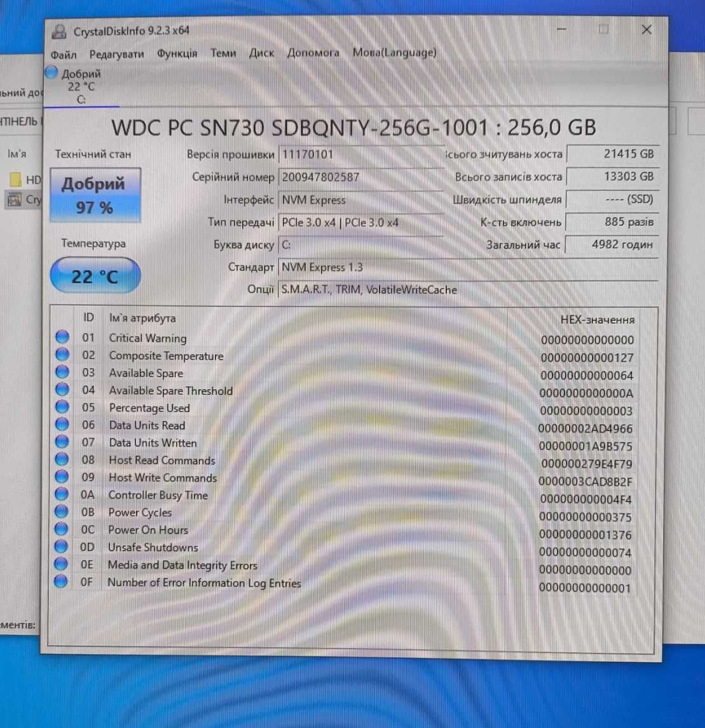Click the status orb for Data Units Written
This screenshot has height=728, width=705.
click(62, 442)
